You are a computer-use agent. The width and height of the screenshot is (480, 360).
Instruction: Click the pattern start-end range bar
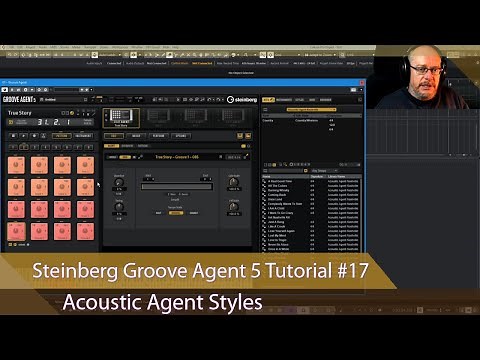pyautogui.click(x=177, y=187)
